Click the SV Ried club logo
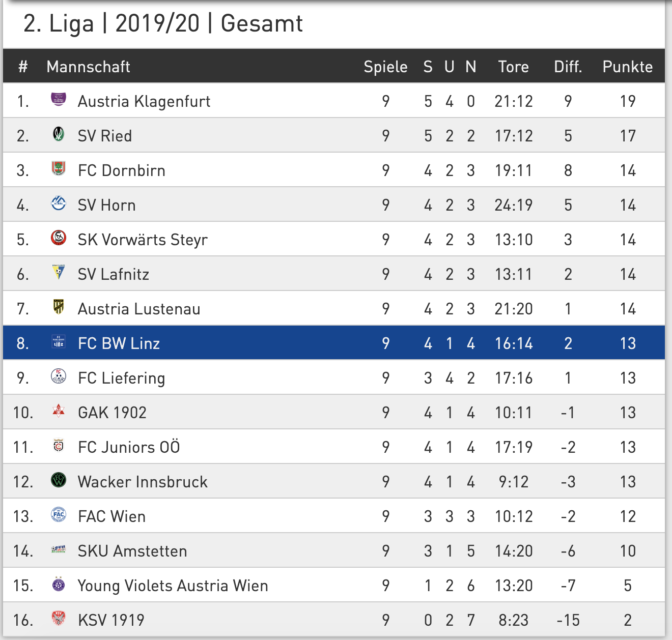The width and height of the screenshot is (672, 640). pos(59,134)
